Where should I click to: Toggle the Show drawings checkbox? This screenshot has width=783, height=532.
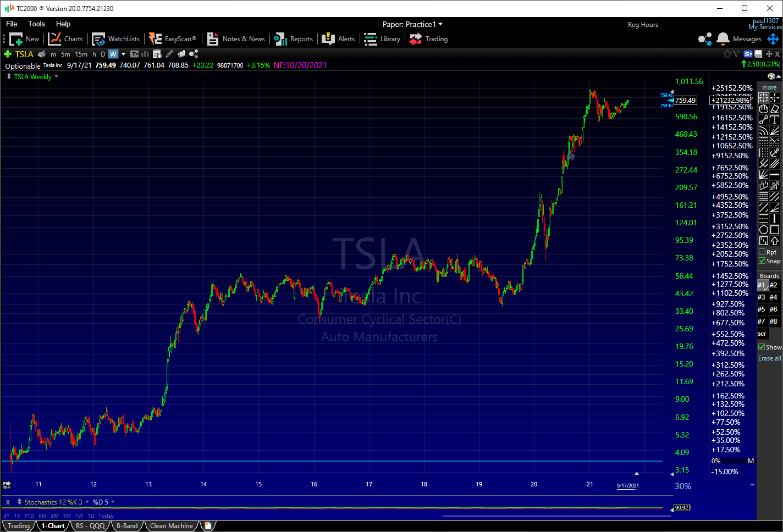(x=762, y=347)
